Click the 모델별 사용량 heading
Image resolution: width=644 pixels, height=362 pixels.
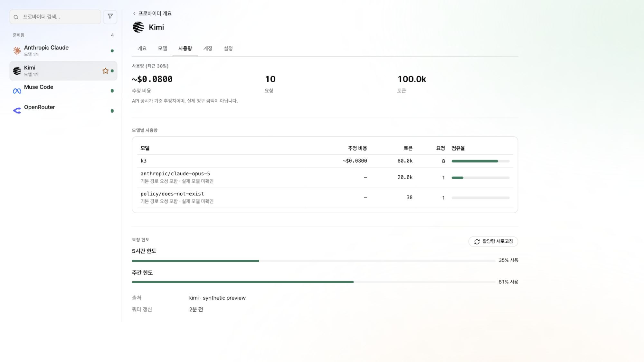145,130
